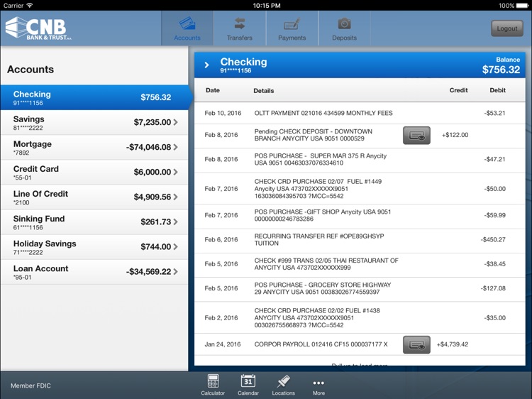This screenshot has width=532, height=399.
Task: Open the POS PURCHASE SUPER MAR transaction
Action: pos(360,160)
